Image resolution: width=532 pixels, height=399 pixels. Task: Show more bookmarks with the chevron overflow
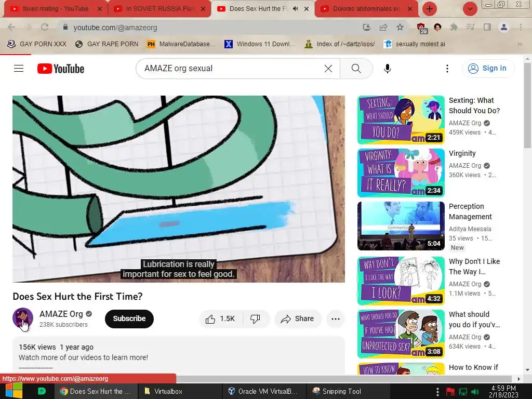520,44
